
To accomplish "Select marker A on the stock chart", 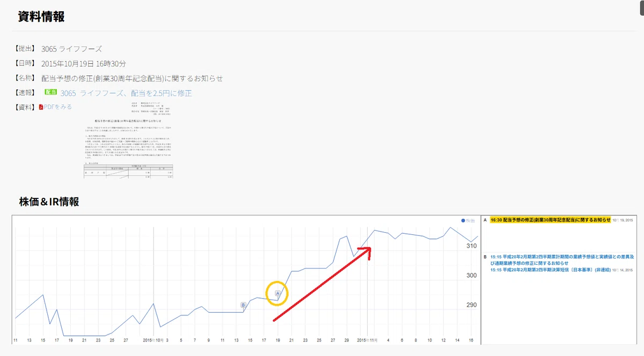I will [277, 293].
